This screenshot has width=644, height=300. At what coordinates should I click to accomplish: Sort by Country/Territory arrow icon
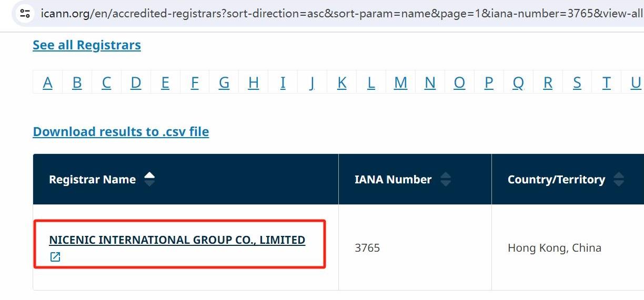(x=619, y=180)
